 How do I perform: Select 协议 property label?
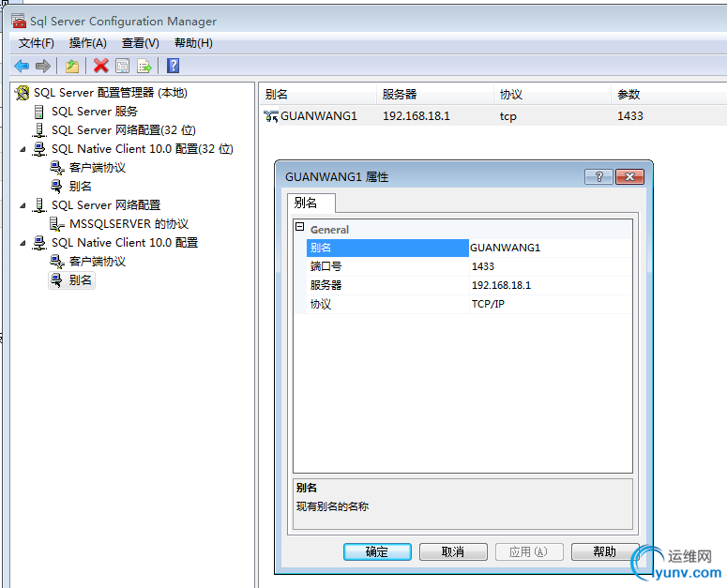pos(387,304)
